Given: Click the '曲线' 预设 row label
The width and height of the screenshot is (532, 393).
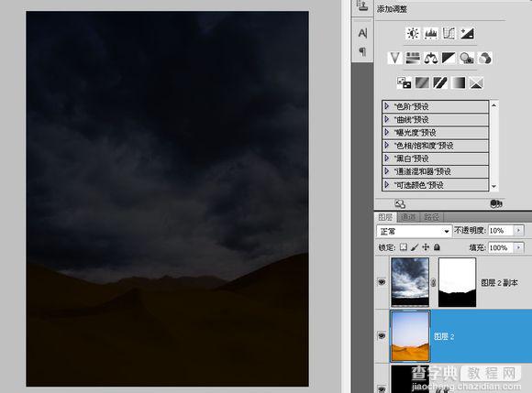Looking at the screenshot, I should pyautogui.click(x=411, y=119).
